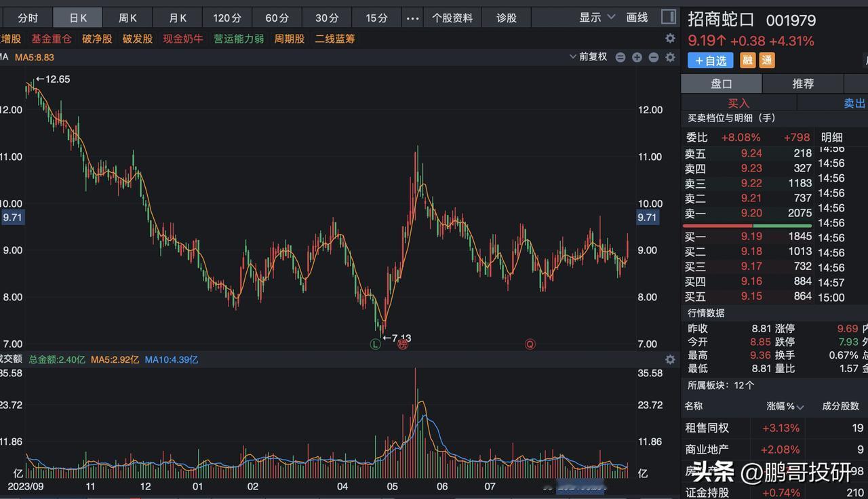Select the 15分 period tab
This screenshot has height=499, width=868.
(376, 18)
